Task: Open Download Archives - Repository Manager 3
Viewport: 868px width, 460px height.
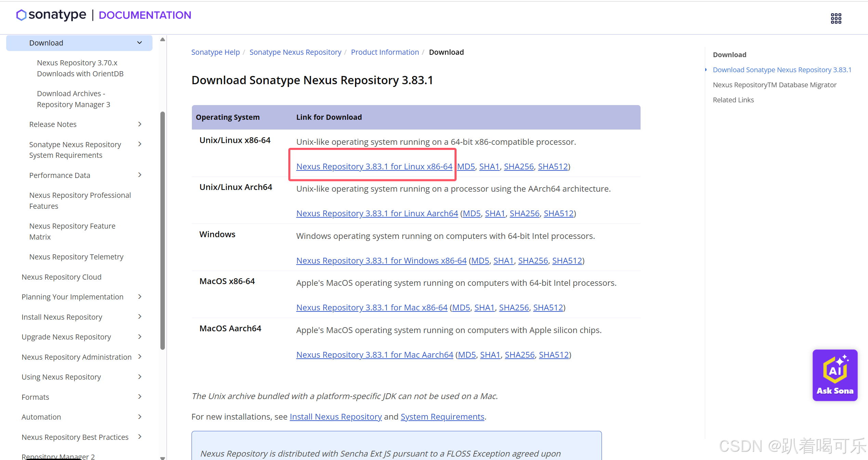Action: [x=74, y=99]
